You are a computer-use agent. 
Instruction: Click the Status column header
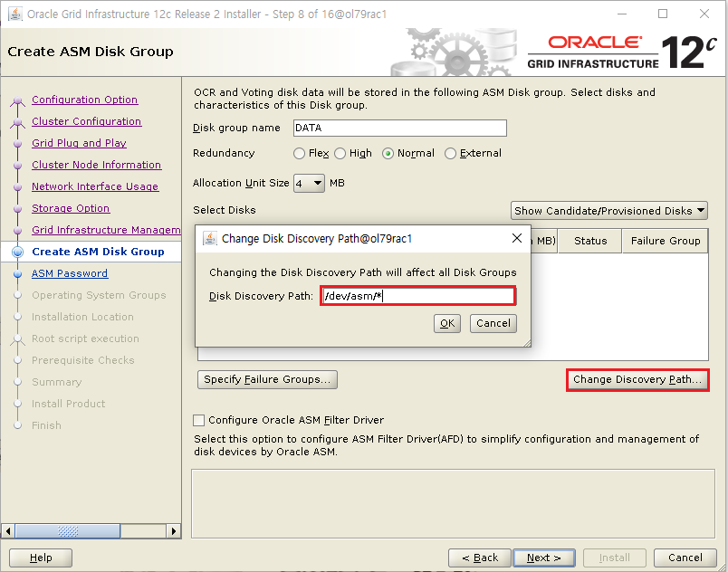pyautogui.click(x=590, y=241)
